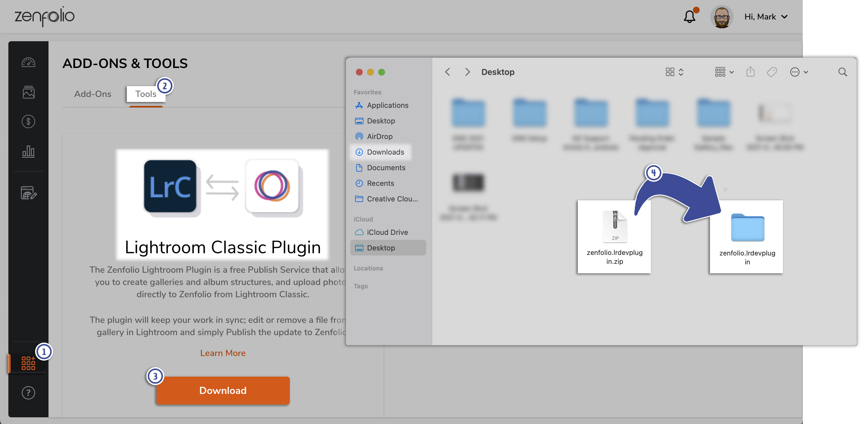Click the Learn More link

223,353
